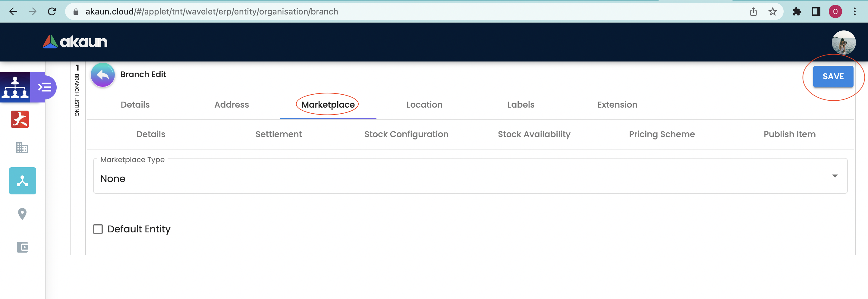The width and height of the screenshot is (868, 299).
Task: Click the Branch Listing vertical breadcrumb
Action: [x=77, y=91]
